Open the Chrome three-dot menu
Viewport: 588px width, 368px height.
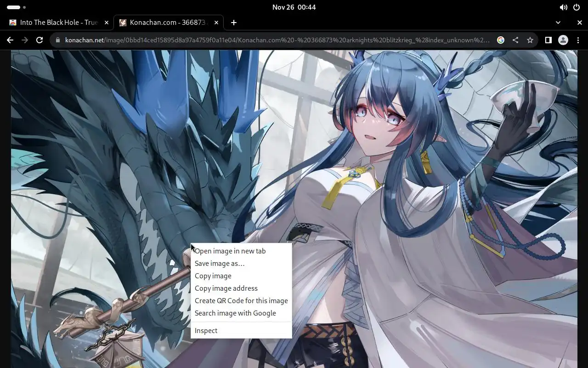577,40
